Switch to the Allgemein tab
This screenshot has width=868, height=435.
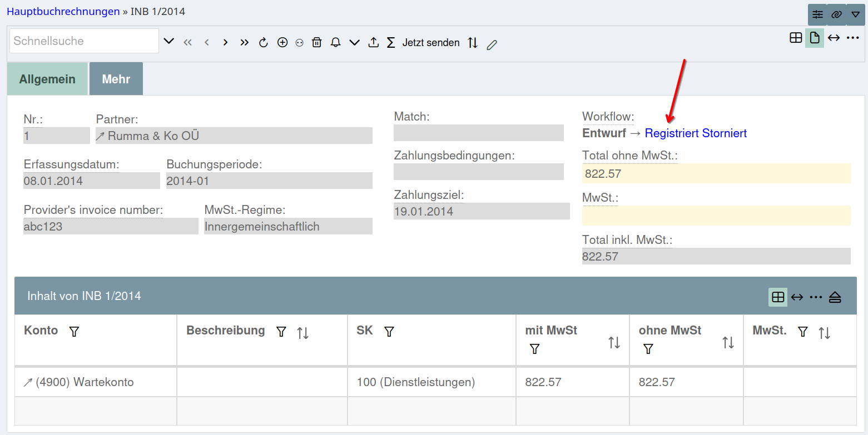coord(47,79)
